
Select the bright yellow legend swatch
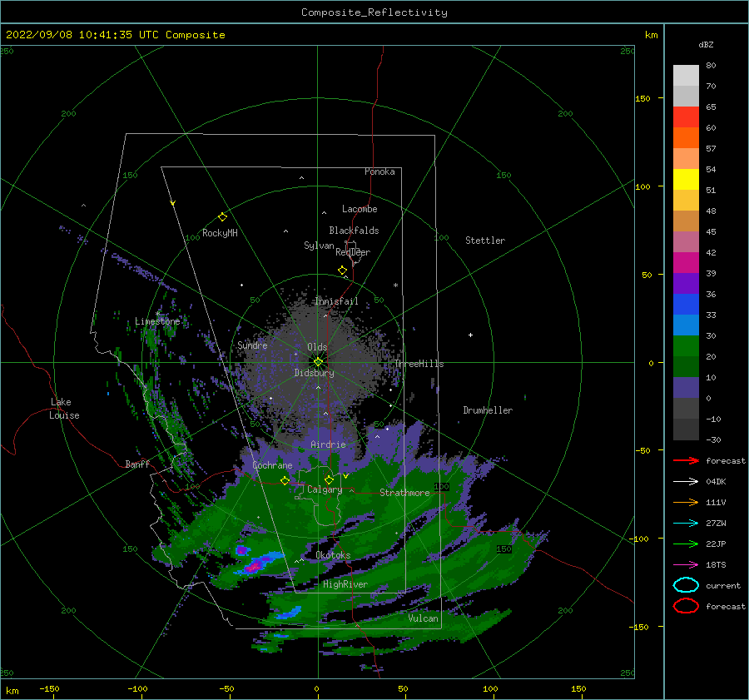click(686, 179)
